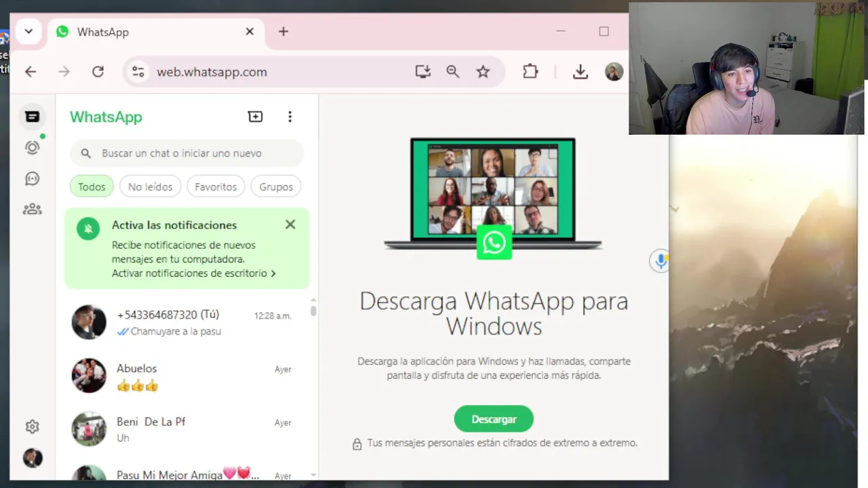Open chat +543364687320 (Tú)
The height and width of the screenshot is (488, 868).
tap(186, 322)
